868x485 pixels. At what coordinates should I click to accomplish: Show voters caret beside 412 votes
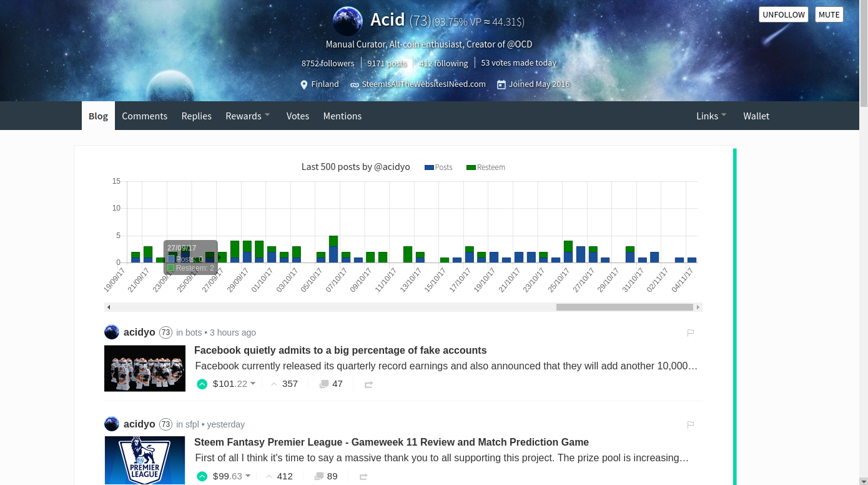click(269, 476)
